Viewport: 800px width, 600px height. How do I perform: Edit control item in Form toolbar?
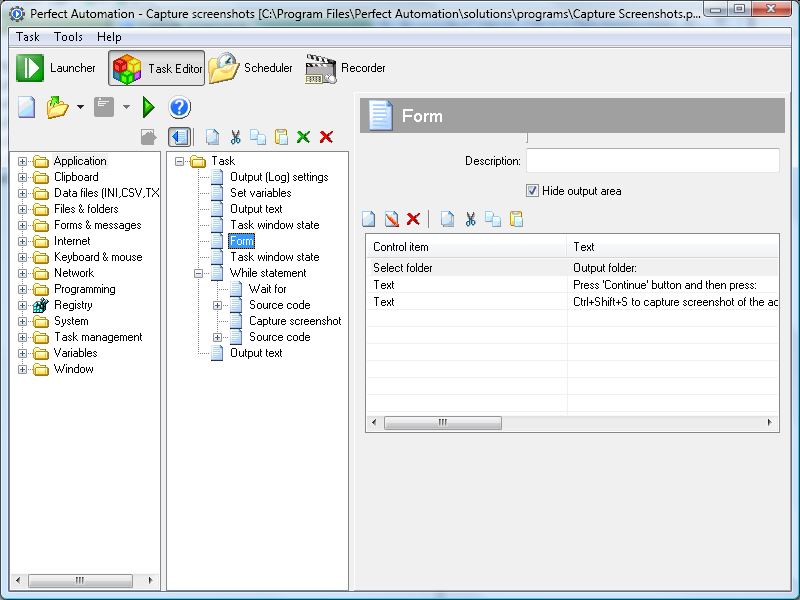tap(391, 219)
